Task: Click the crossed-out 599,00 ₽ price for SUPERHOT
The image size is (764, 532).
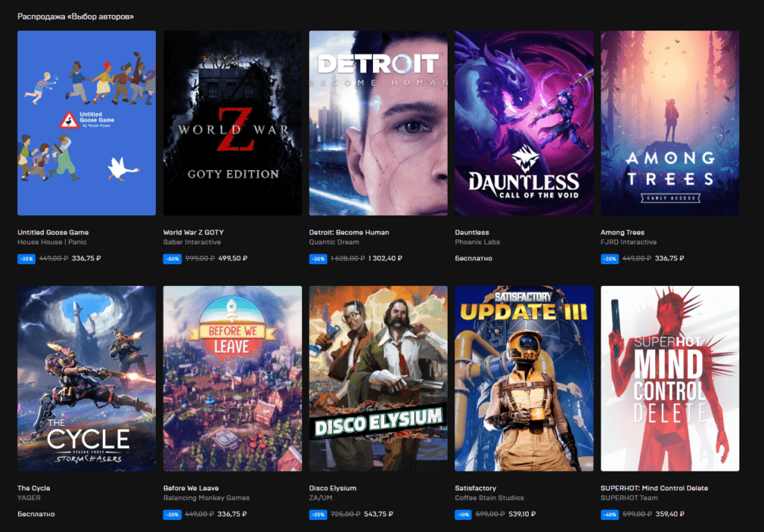Action: (637, 514)
